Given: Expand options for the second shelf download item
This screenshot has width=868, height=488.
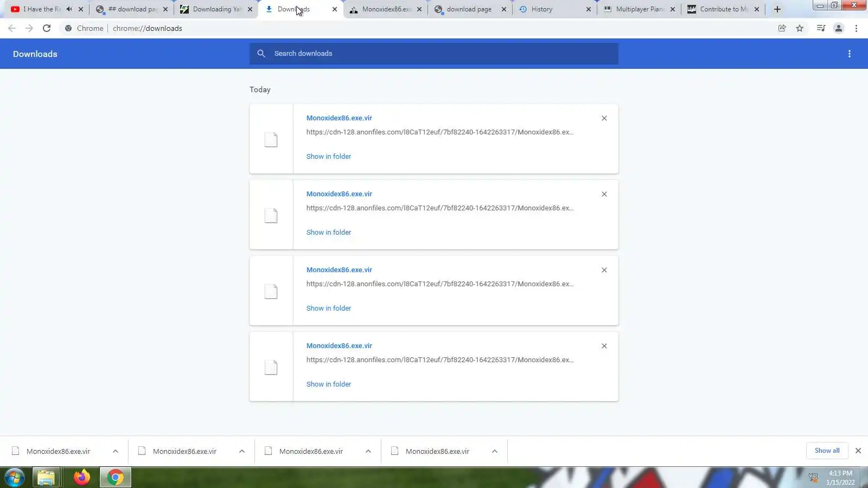Looking at the screenshot, I should click(x=242, y=451).
